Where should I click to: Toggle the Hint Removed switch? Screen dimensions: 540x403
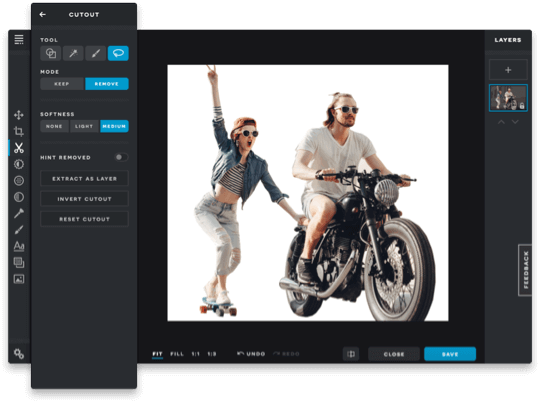click(121, 157)
